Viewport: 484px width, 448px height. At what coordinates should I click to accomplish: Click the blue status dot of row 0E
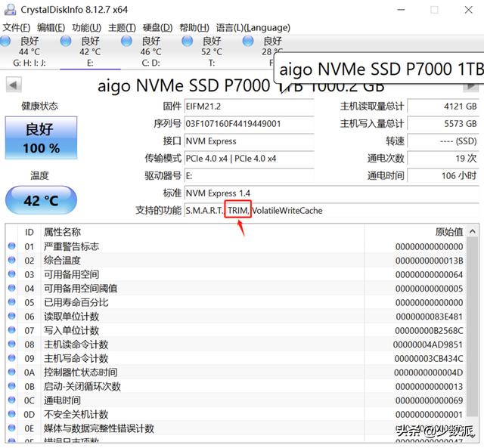pyautogui.click(x=12, y=428)
